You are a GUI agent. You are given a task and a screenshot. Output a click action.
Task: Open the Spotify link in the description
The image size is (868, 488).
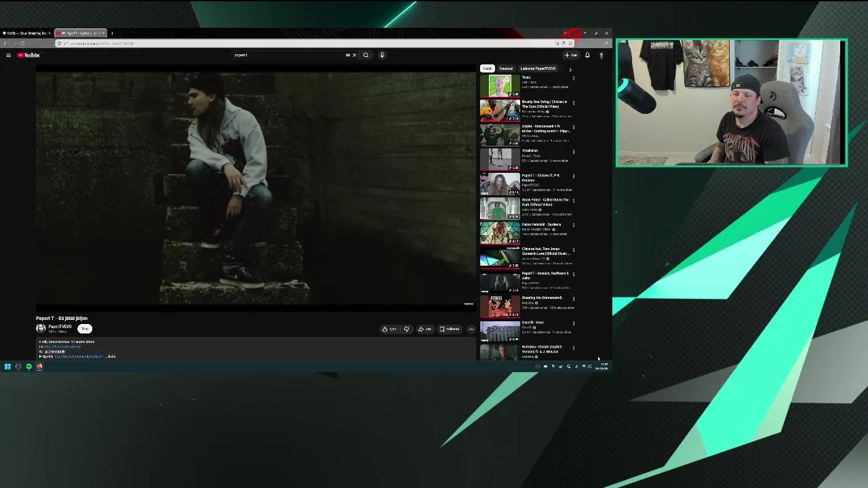[79, 357]
